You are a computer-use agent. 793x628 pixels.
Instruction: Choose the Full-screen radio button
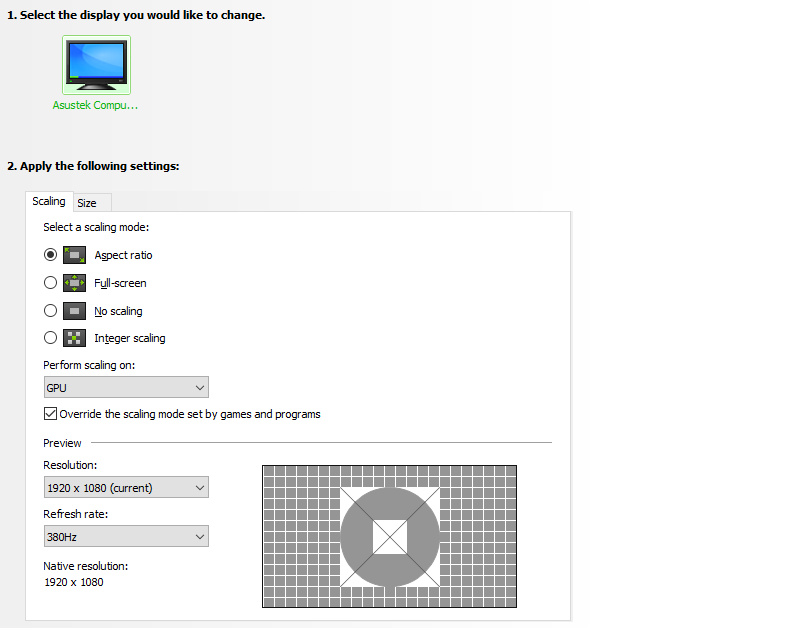(51, 283)
